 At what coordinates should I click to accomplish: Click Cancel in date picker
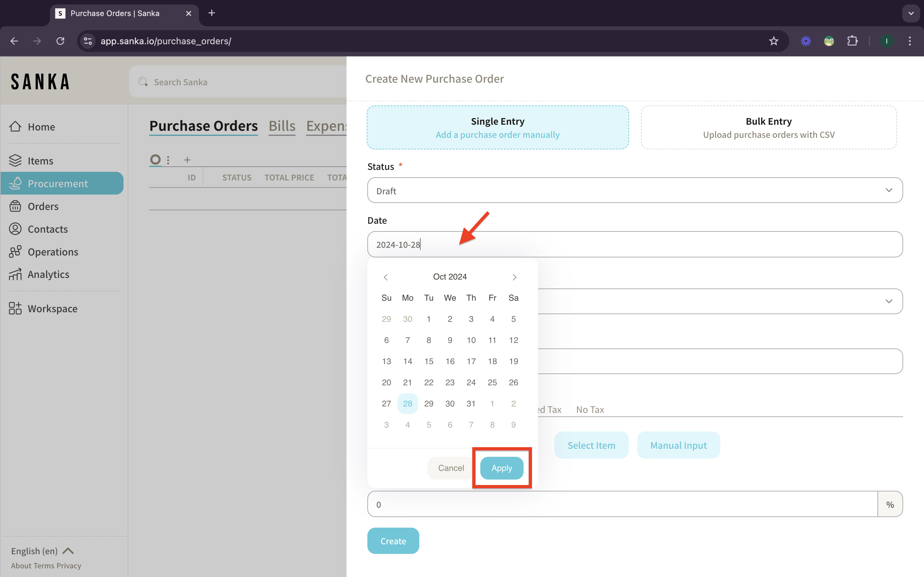click(451, 468)
